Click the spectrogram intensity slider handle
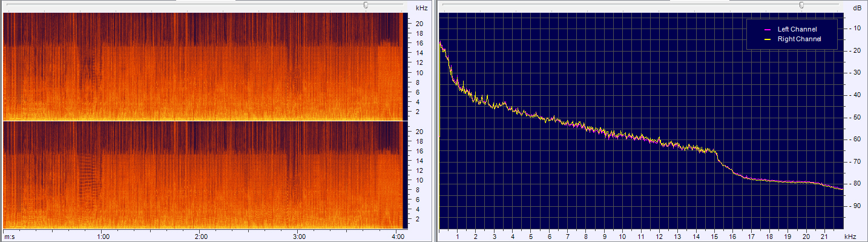 pos(366,5)
